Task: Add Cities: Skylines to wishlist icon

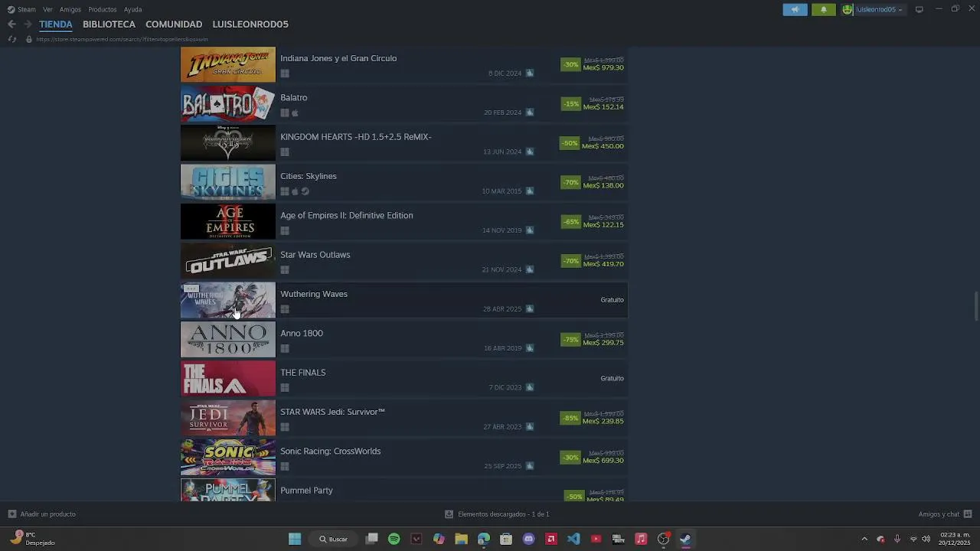Action: tap(530, 191)
